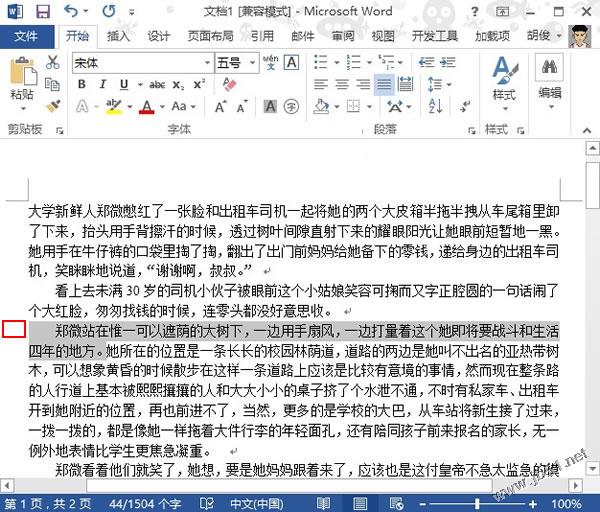Image resolution: width=600 pixels, height=512 pixels.
Task: Click the numbering list icon
Action: point(353,62)
